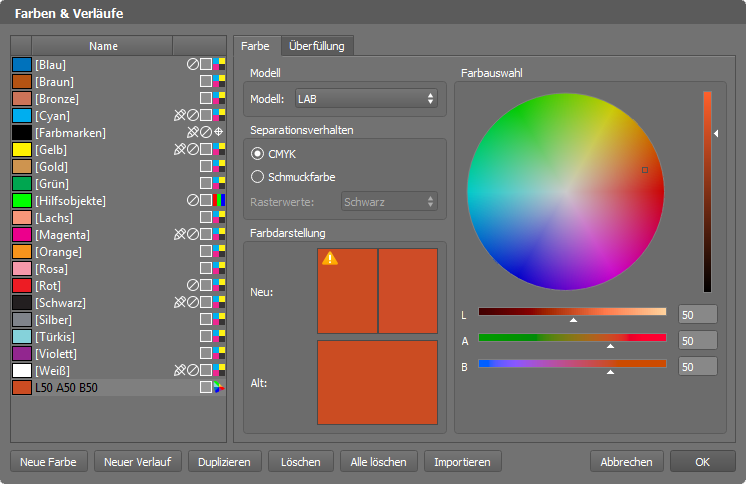Click the Alle löschen button
Screen dimensions: 746x484
click(379, 462)
